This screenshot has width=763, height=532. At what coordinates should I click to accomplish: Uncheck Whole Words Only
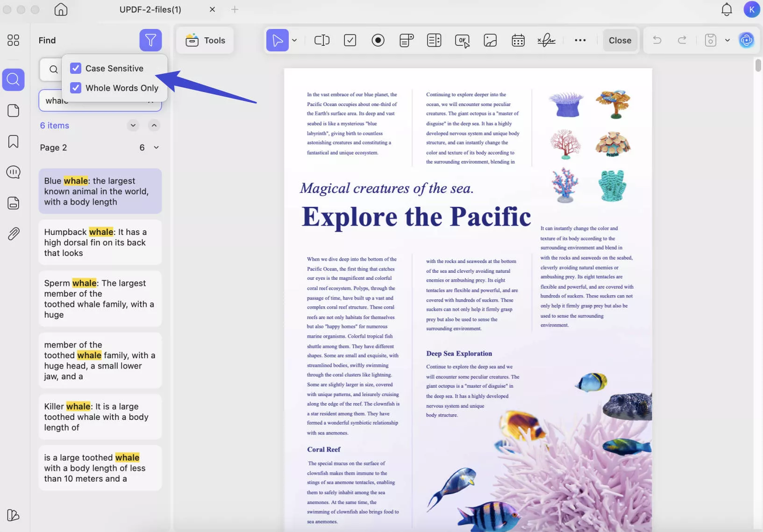tap(76, 88)
